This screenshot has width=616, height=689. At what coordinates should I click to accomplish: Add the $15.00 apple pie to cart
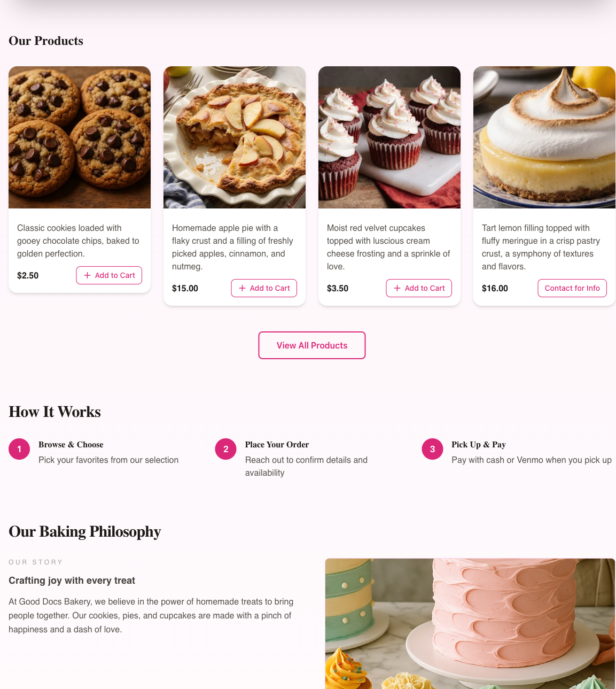(x=264, y=288)
